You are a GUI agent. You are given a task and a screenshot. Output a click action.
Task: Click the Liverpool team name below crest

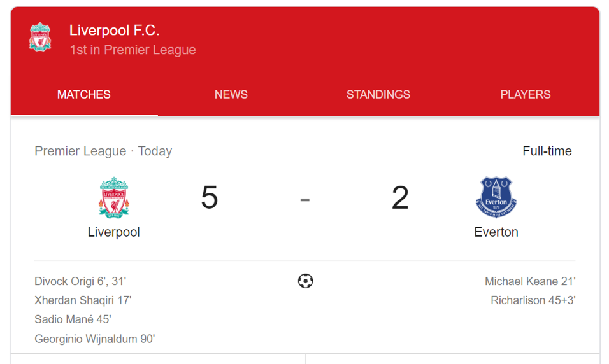coord(114,232)
